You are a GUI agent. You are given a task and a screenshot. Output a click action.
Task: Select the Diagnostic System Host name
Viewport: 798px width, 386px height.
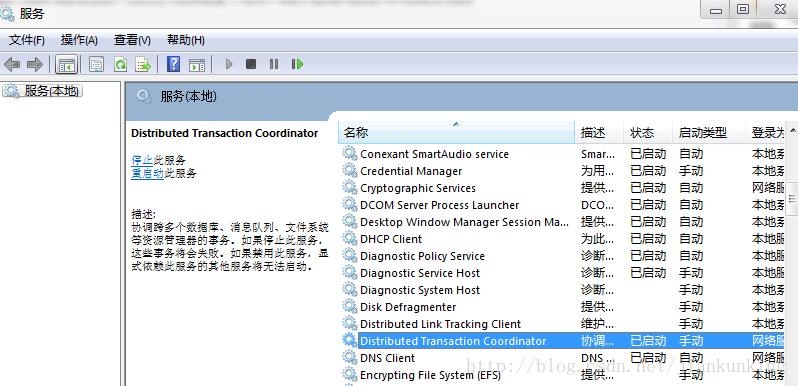420,290
